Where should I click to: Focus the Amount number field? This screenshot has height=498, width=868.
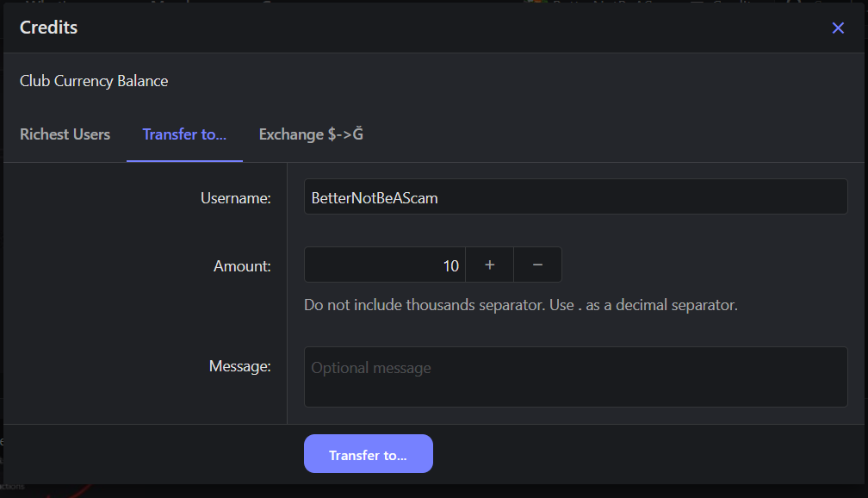tap(383, 265)
